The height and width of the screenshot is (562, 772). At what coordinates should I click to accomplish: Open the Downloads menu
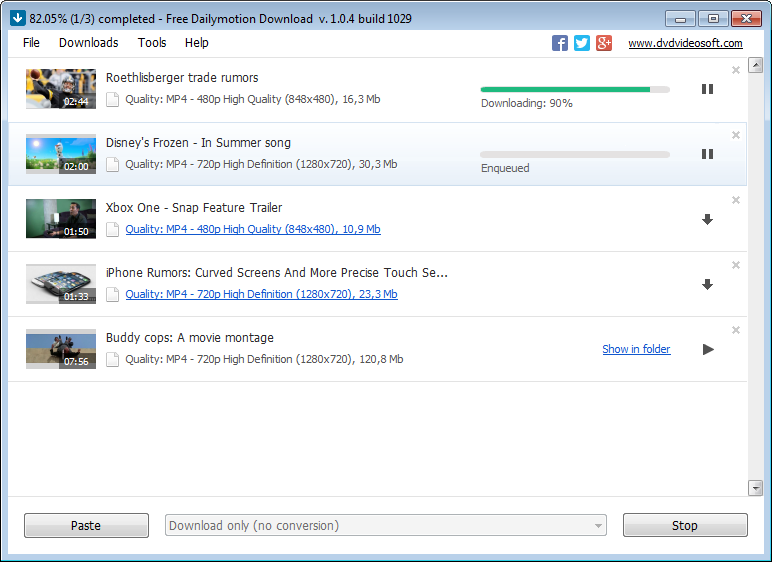click(89, 43)
